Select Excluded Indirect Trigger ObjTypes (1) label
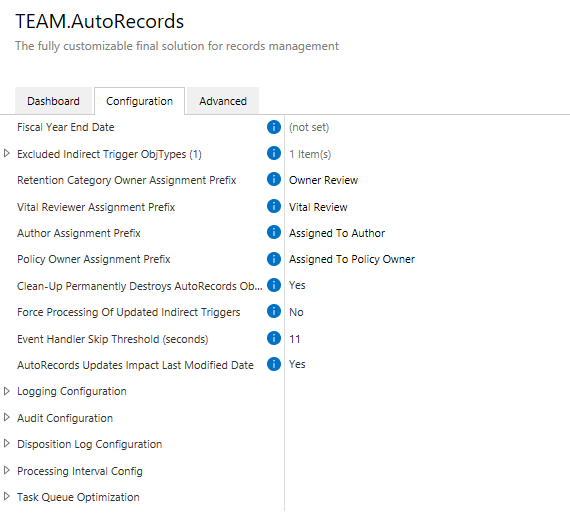The width and height of the screenshot is (570, 528). pyautogui.click(x=109, y=154)
